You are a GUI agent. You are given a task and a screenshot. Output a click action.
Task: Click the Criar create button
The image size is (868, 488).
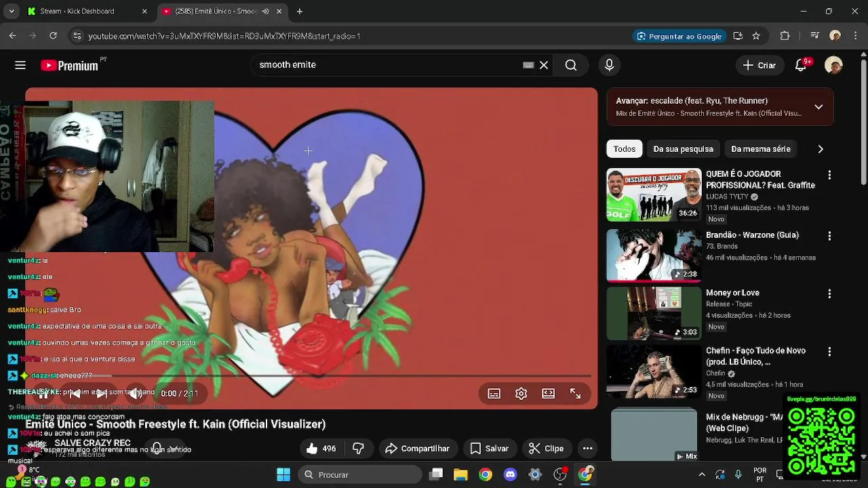(x=759, y=65)
